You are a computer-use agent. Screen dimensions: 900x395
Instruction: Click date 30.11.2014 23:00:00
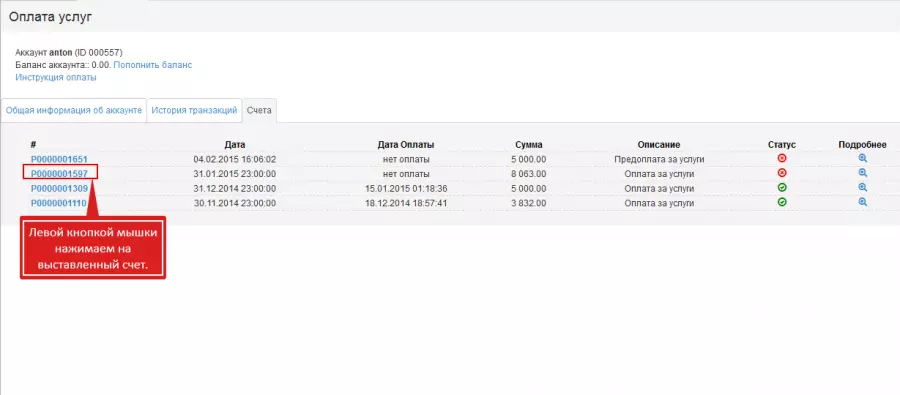pos(235,203)
